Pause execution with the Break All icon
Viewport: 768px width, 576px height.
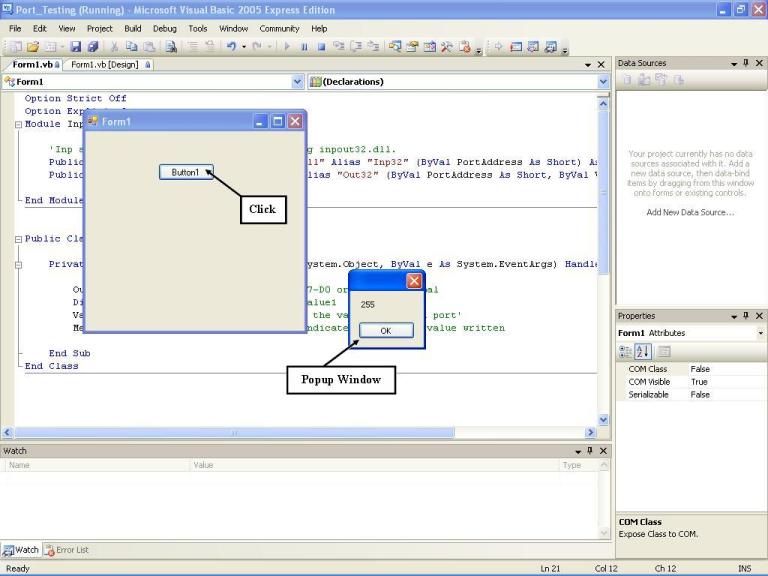(304, 47)
